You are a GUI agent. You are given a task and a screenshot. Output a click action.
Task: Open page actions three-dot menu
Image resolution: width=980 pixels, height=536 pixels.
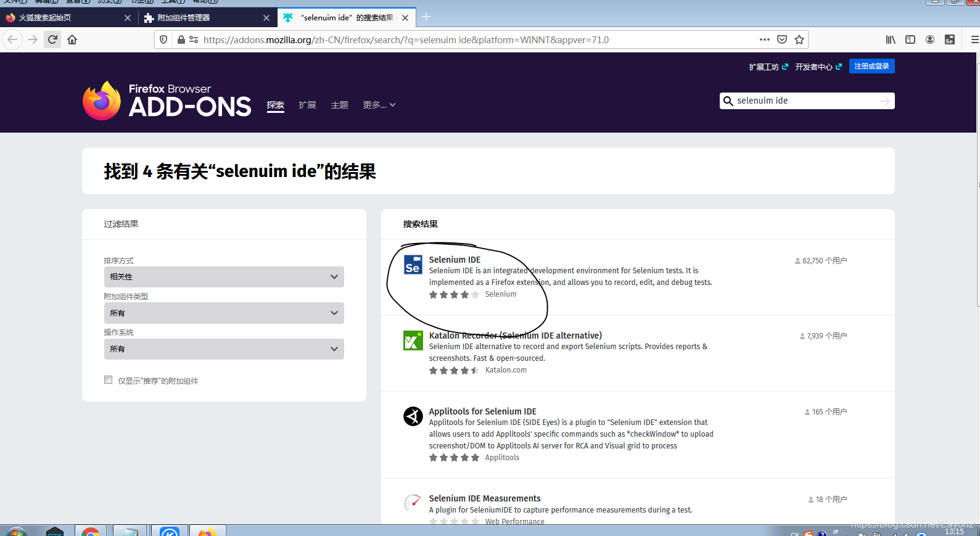click(765, 39)
